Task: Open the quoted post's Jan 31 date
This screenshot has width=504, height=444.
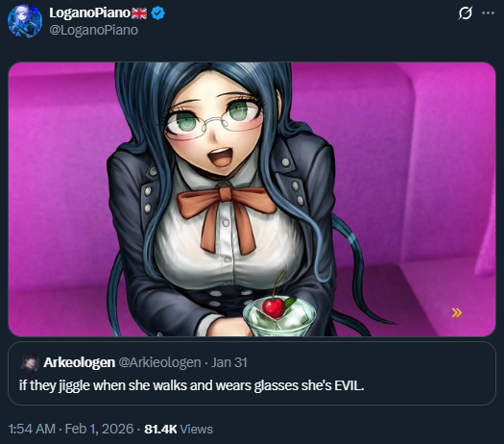Action: [x=229, y=362]
